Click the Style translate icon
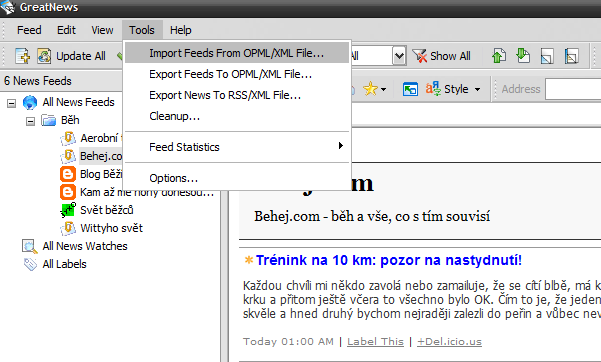The width and height of the screenshot is (601, 362). (433, 89)
